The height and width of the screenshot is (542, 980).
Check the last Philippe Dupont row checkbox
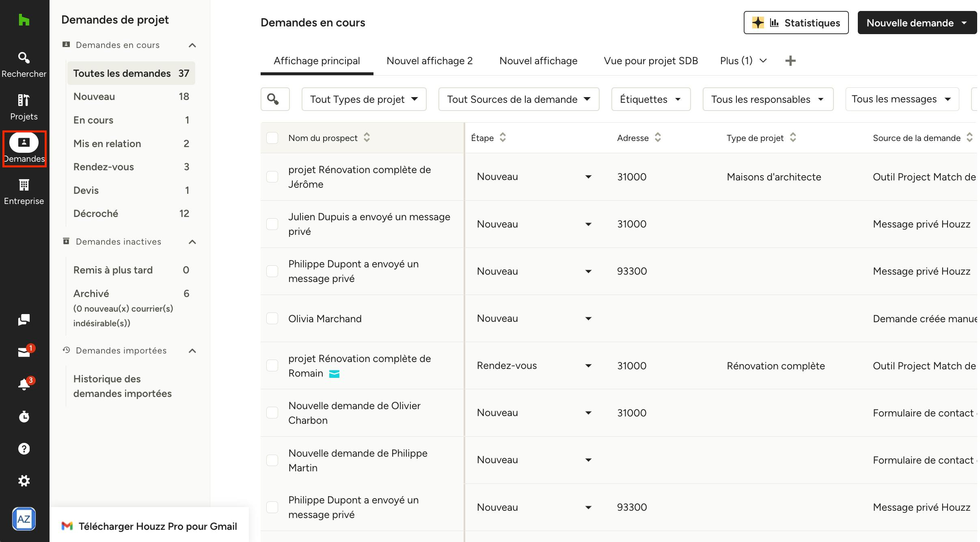272,507
